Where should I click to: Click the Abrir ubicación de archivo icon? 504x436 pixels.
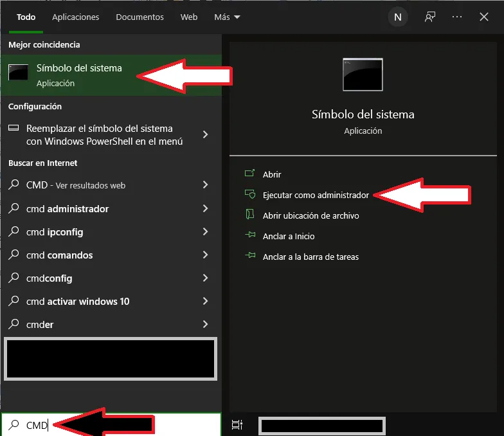click(x=250, y=215)
